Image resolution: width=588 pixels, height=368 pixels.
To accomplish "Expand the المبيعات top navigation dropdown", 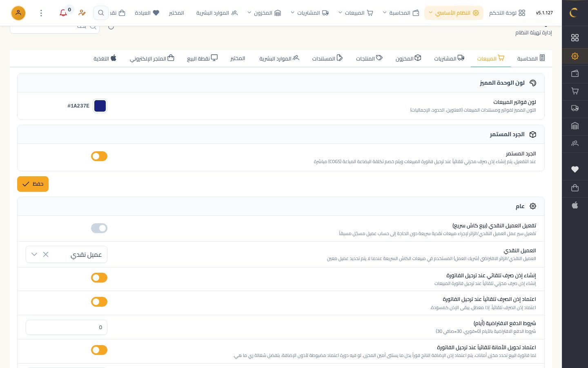I will (356, 13).
